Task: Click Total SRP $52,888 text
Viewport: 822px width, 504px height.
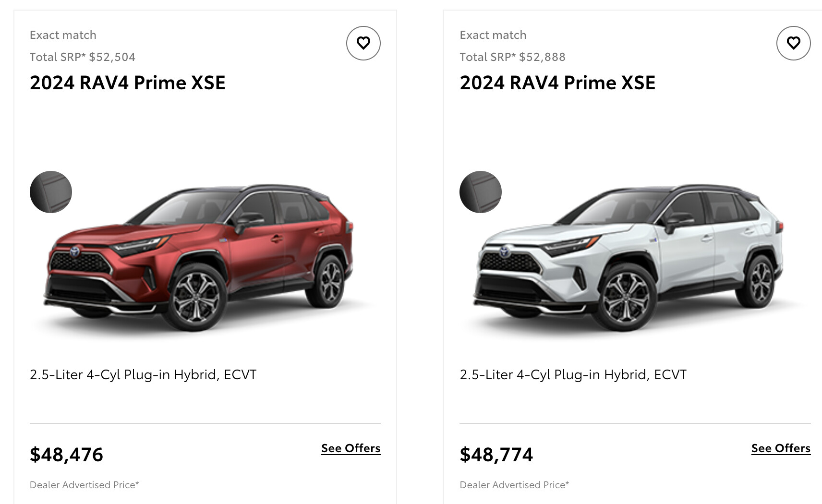Action: click(x=512, y=57)
